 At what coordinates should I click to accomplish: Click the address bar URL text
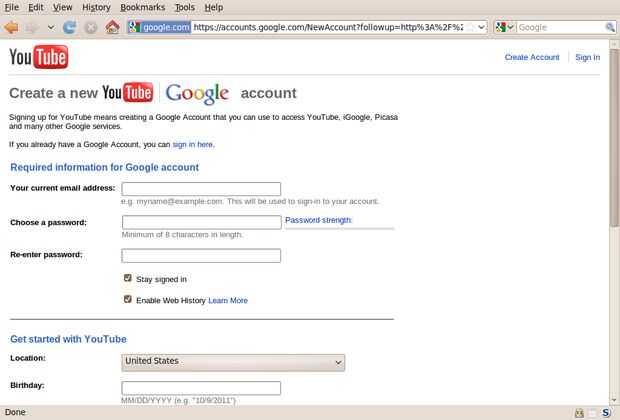[328, 27]
